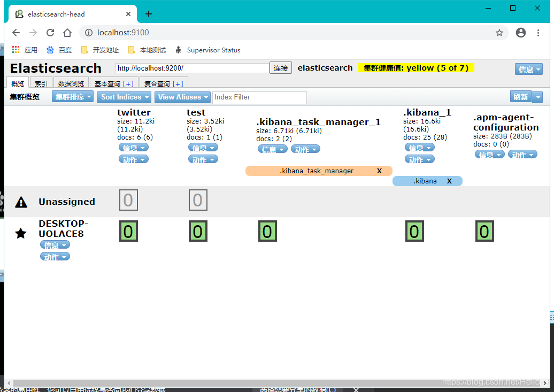Open the Sort Indices dropdown
The height and width of the screenshot is (392, 554).
tap(124, 97)
